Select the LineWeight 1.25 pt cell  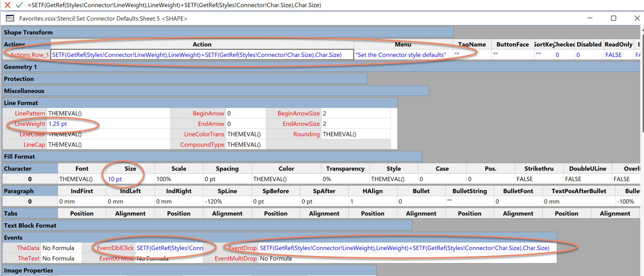(x=108, y=124)
